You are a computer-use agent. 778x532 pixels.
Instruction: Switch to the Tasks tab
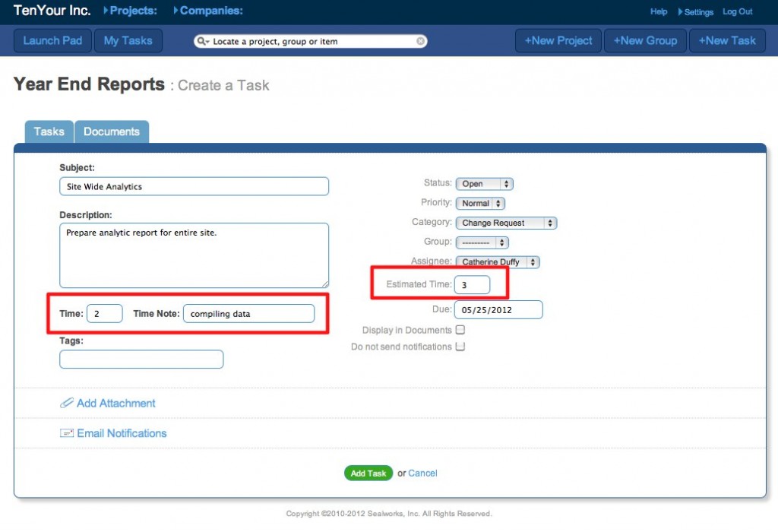pos(49,131)
